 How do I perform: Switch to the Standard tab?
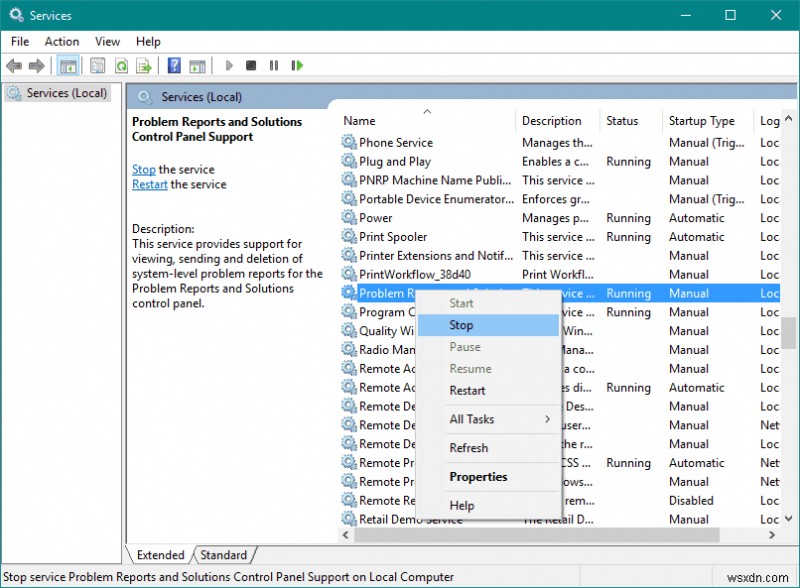click(x=223, y=555)
